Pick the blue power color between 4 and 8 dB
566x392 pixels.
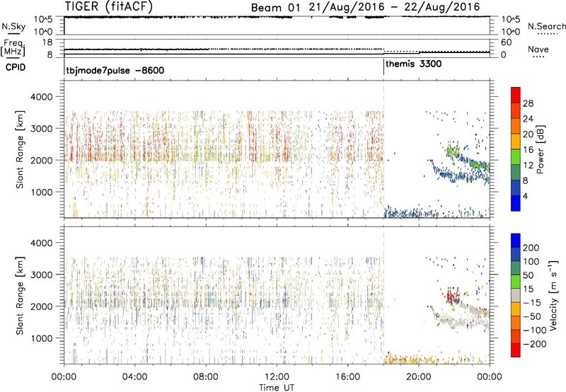click(x=516, y=188)
